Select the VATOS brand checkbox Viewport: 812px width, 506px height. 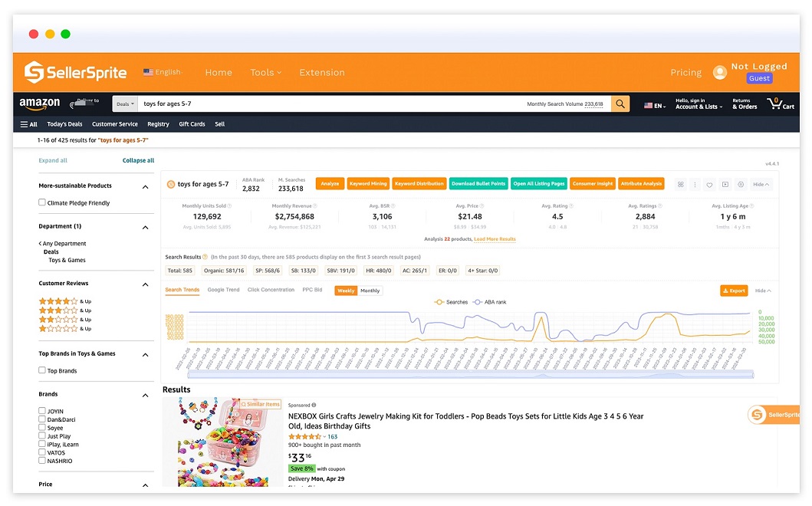42,452
